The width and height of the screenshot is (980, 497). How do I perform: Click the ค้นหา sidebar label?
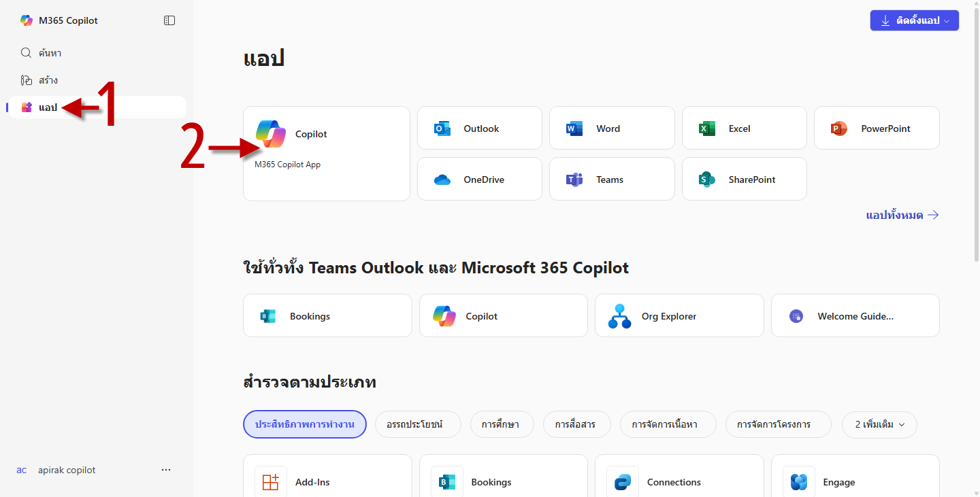point(50,53)
